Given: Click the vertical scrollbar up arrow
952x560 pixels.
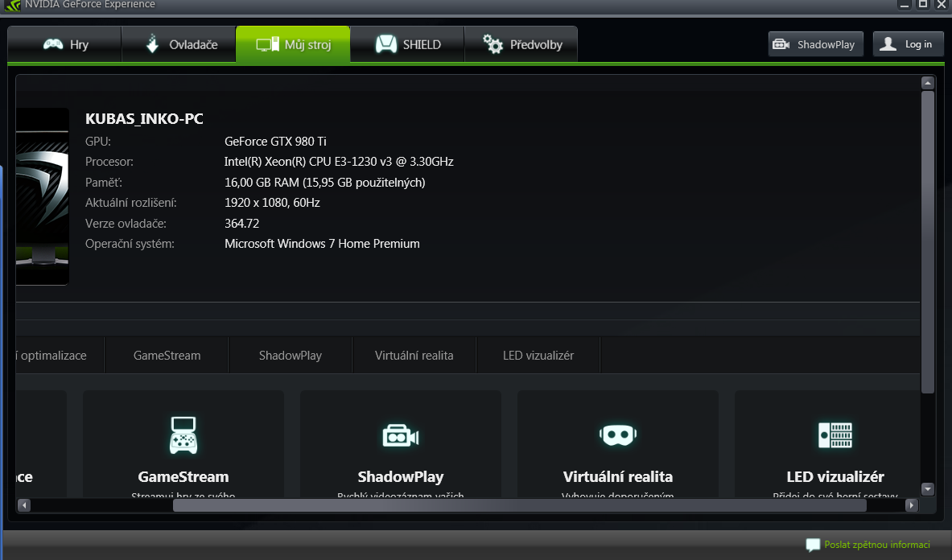Looking at the screenshot, I should (927, 83).
